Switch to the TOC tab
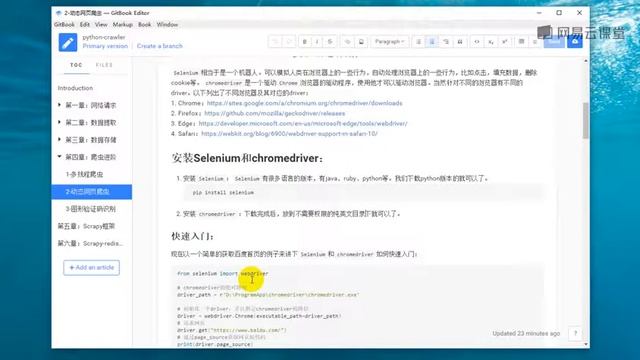 tap(76, 65)
